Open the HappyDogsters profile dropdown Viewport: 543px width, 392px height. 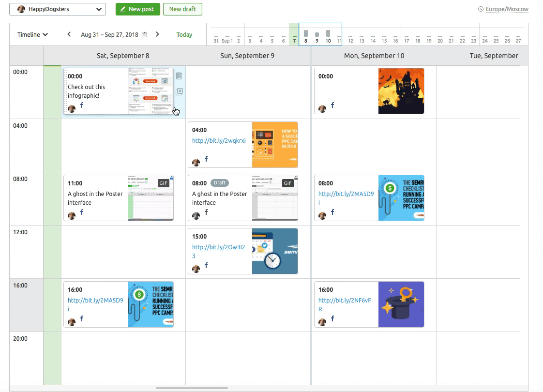click(58, 9)
